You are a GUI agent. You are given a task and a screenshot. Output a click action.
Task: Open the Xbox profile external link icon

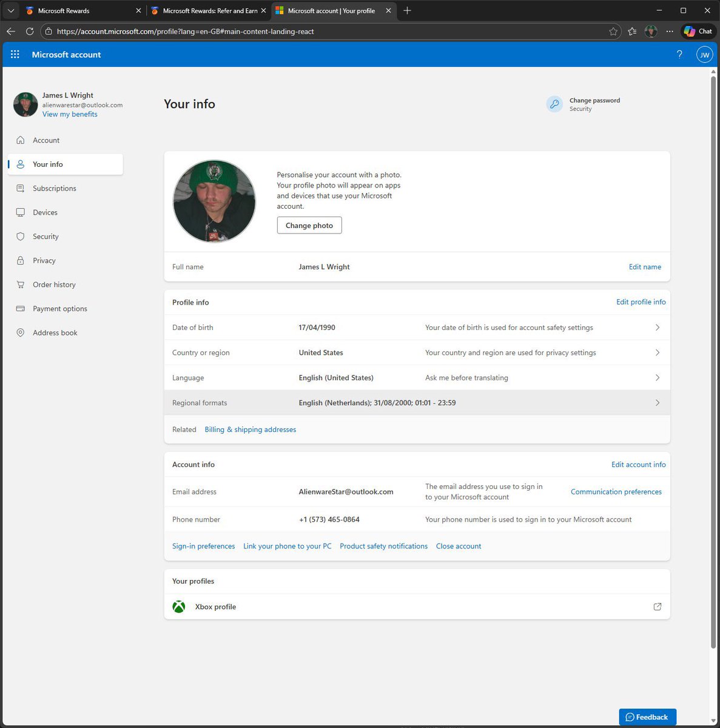657,607
